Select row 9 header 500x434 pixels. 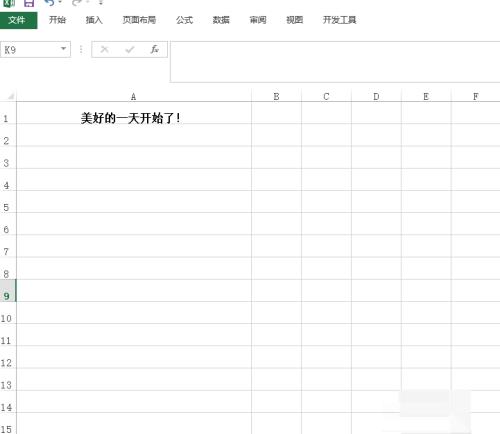coord(7,291)
